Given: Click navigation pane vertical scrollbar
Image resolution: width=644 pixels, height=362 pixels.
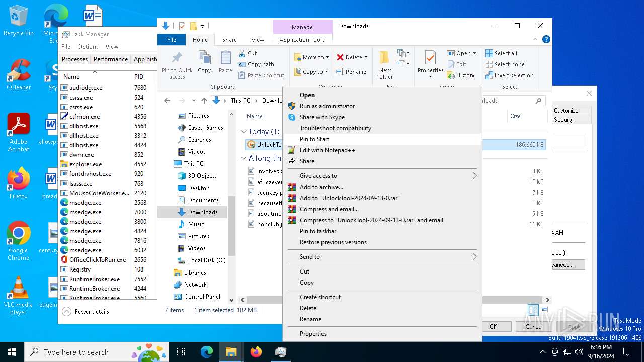Looking at the screenshot, I should pos(231,225).
